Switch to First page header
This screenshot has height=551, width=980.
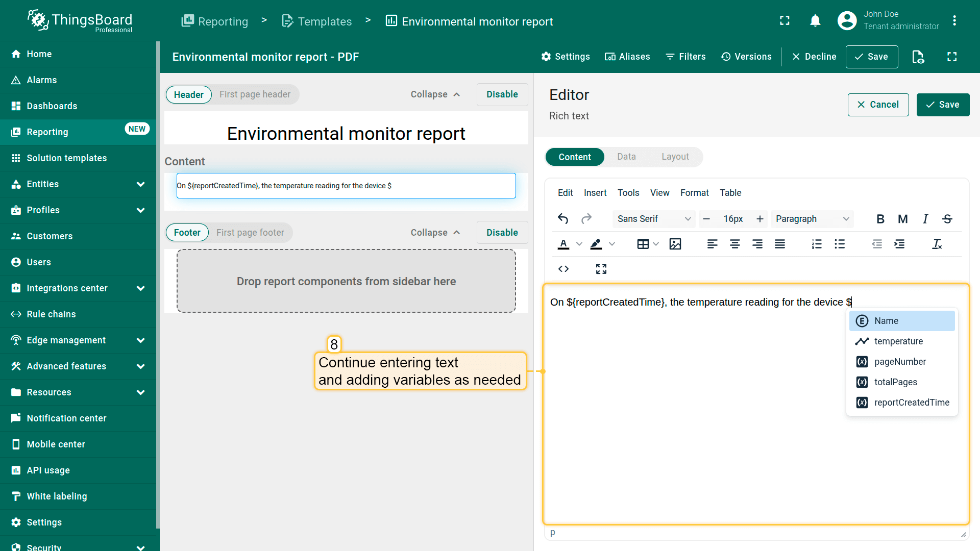[x=255, y=94]
